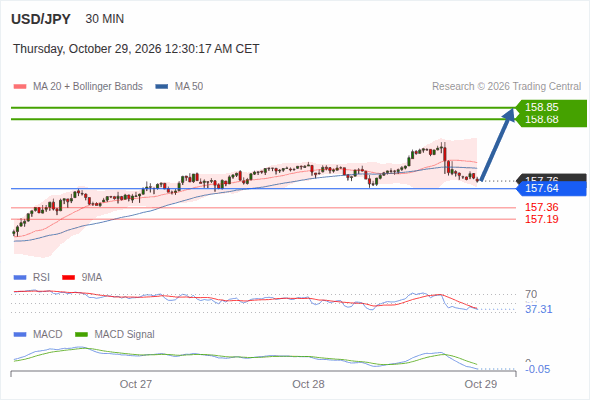Click the RSI legend label
The width and height of the screenshot is (590, 400).
coord(41,277)
